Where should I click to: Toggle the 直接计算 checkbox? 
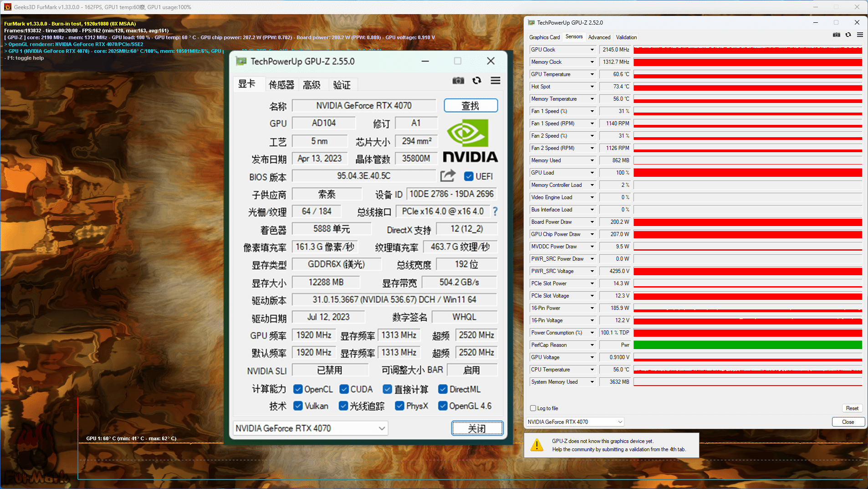point(388,389)
